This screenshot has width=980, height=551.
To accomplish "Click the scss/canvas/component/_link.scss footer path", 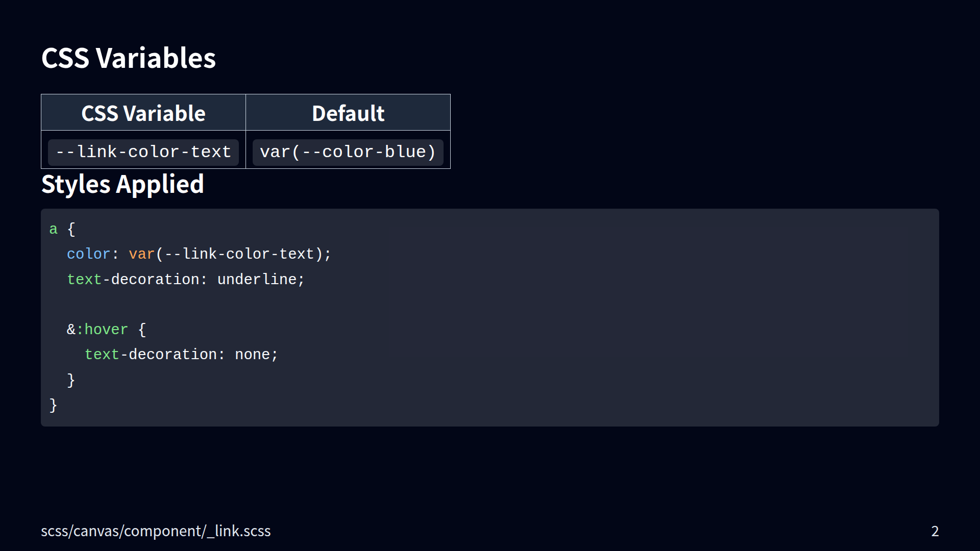I will click(x=156, y=531).
